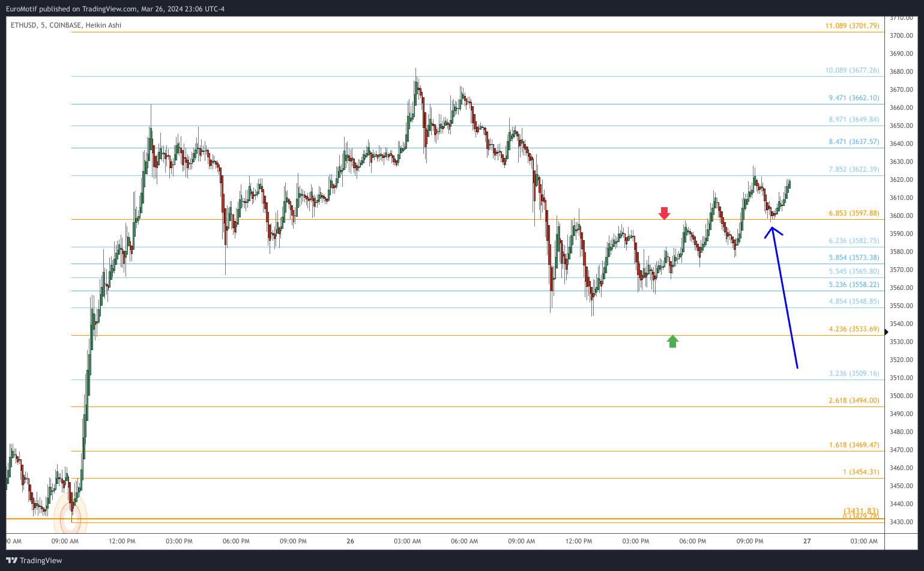Click the black price pointer on price axis
Screen dimensions: 924x571
pos(886,332)
